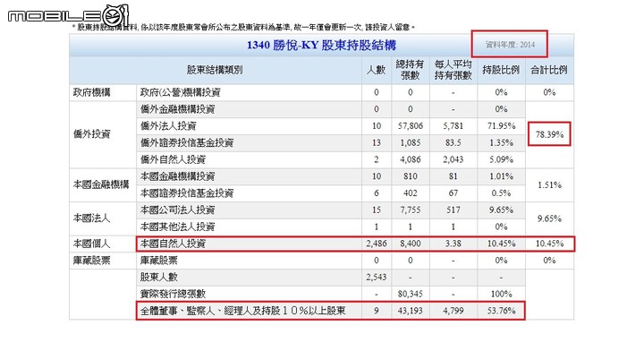644x351 pixels.
Task: Click the 43,193 total shares value
Action: pos(411,311)
